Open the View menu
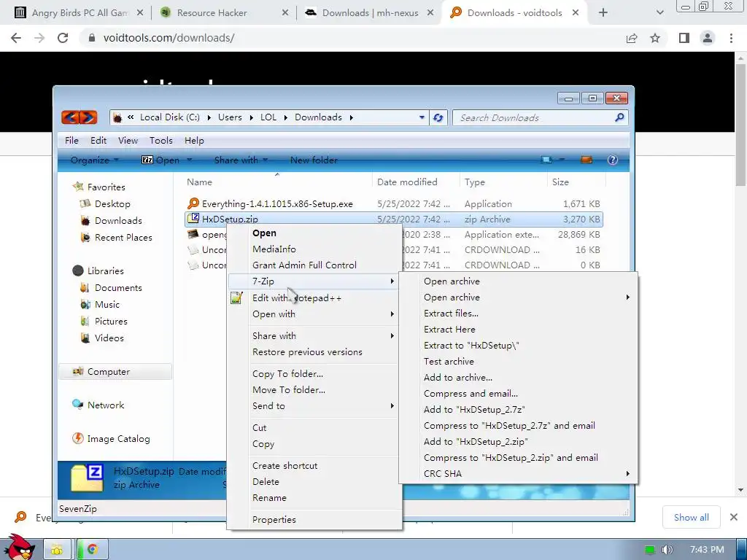The image size is (747, 560). click(128, 141)
